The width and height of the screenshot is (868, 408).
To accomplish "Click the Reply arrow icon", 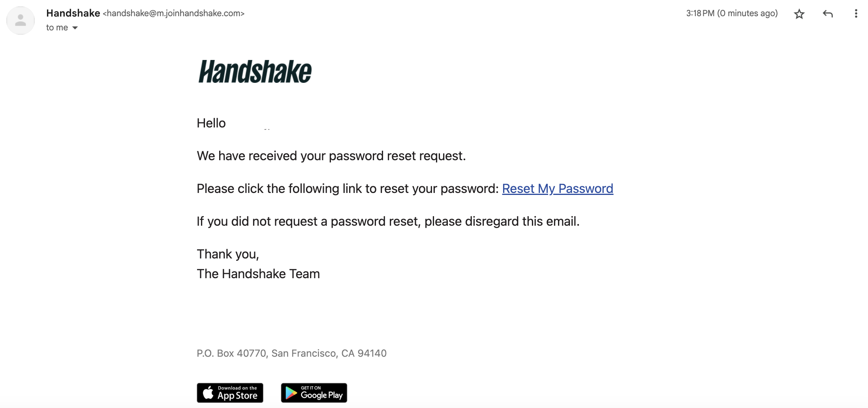I will click(828, 14).
